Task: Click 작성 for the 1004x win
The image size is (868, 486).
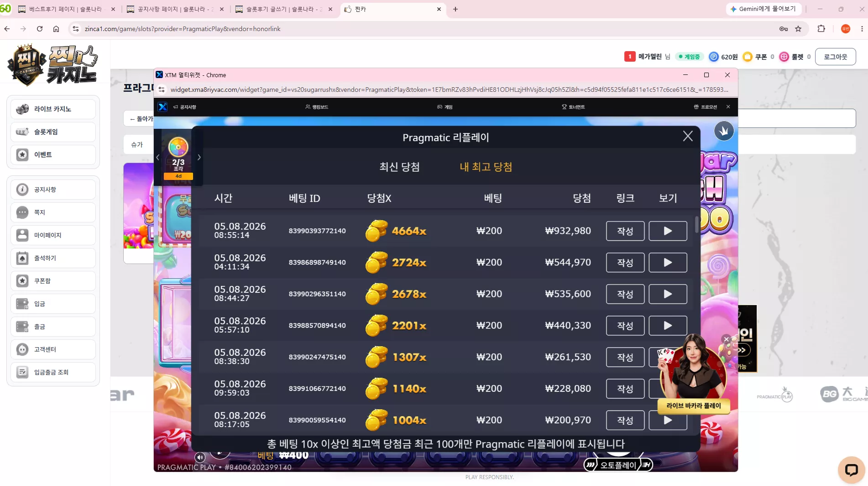Action: click(625, 420)
